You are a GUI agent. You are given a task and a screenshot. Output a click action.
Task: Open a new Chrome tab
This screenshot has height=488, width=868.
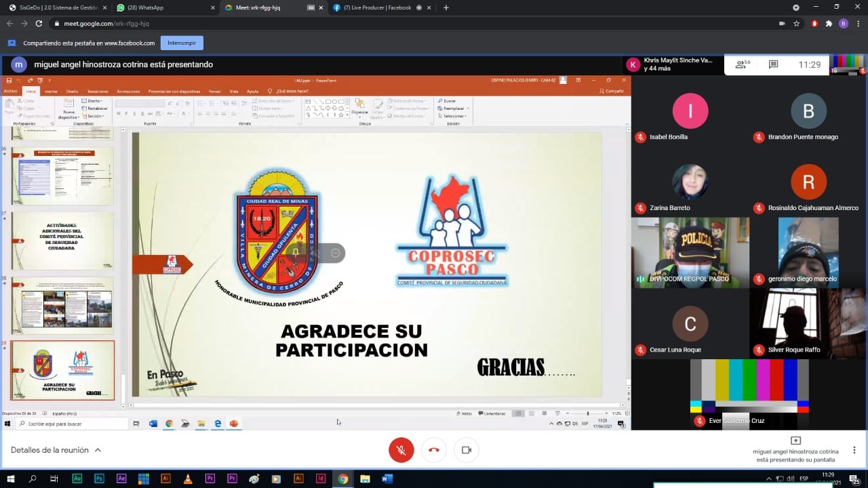point(446,7)
